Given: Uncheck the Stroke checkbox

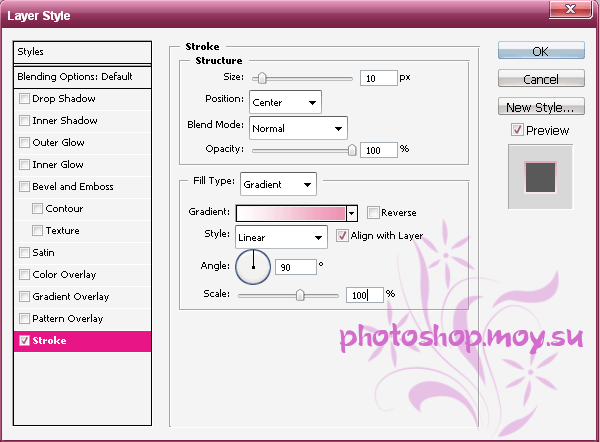Looking at the screenshot, I should tap(24, 341).
